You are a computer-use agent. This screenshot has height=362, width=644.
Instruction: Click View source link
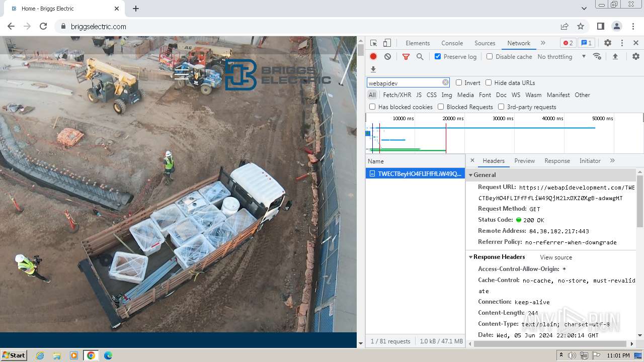(556, 257)
